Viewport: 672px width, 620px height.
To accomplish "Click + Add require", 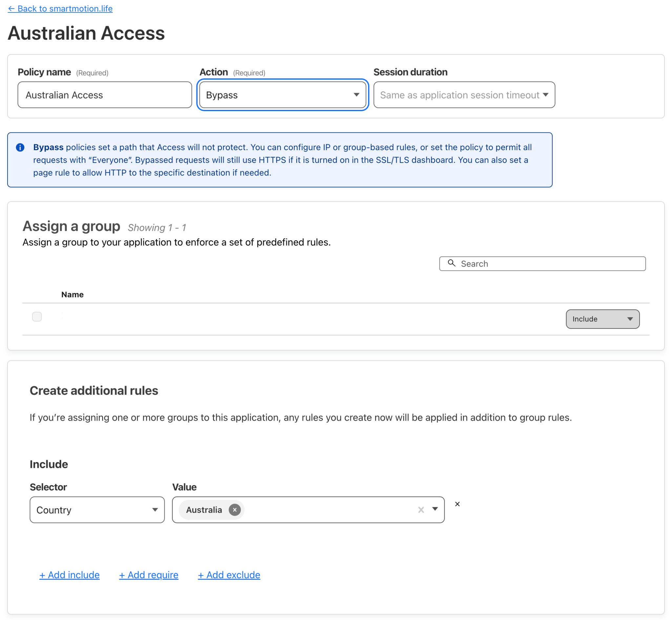I will (x=149, y=575).
